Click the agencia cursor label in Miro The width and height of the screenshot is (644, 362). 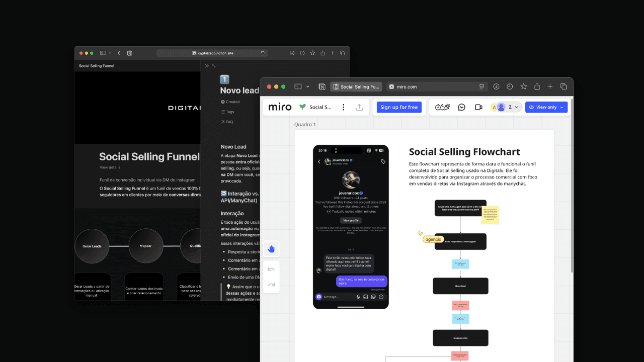[433, 239]
